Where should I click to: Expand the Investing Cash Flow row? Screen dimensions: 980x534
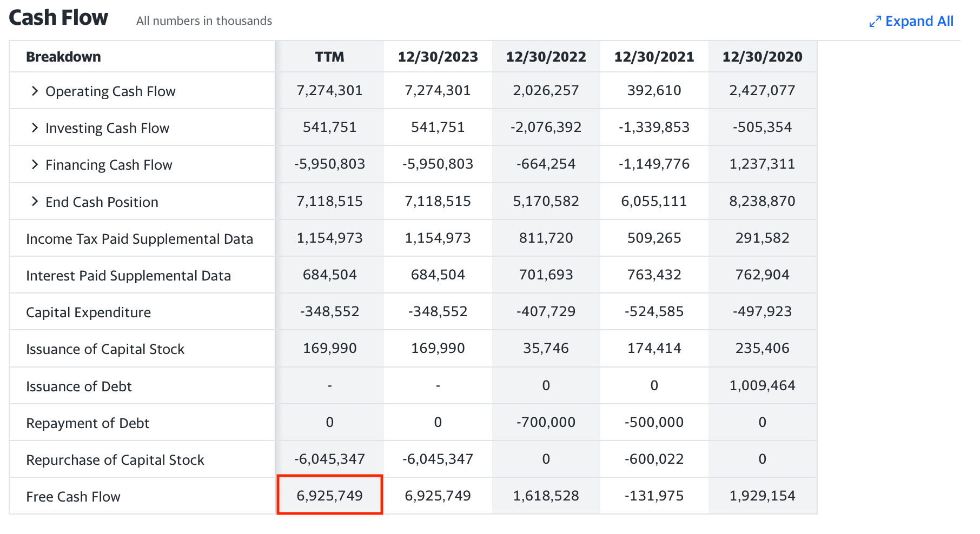[35, 128]
